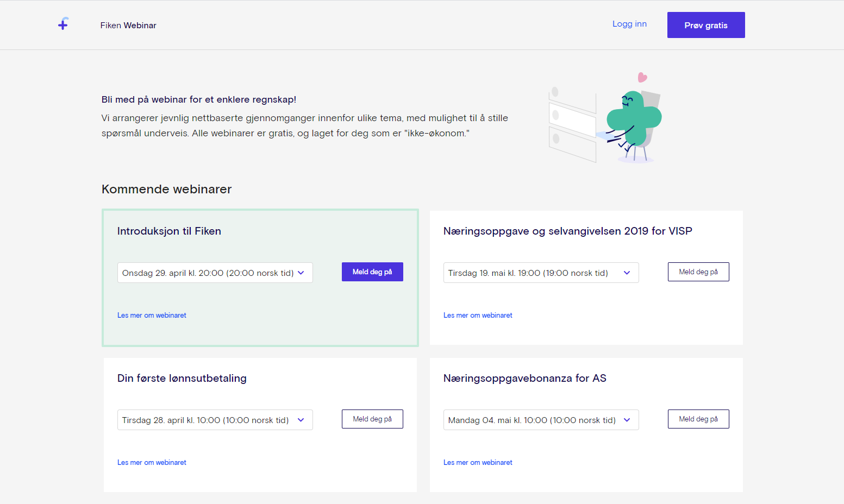
Task: Sign up for Næringsoppgavebonanza for AS webinar
Action: pyautogui.click(x=698, y=419)
